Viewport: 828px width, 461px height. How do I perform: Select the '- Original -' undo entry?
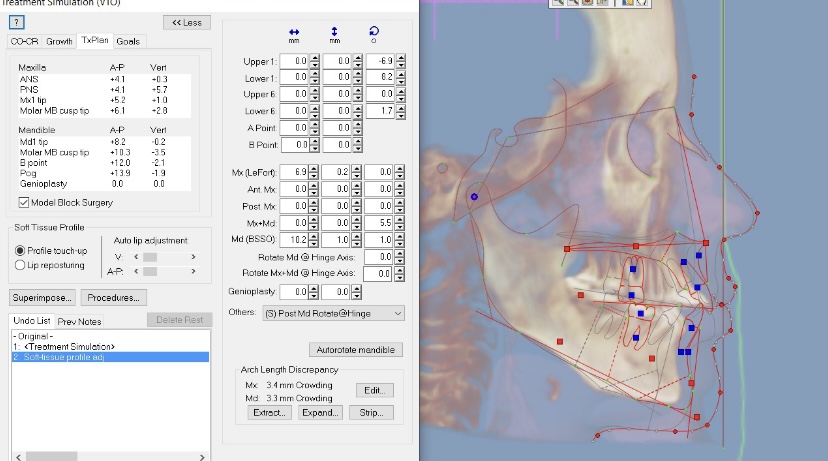pos(110,336)
